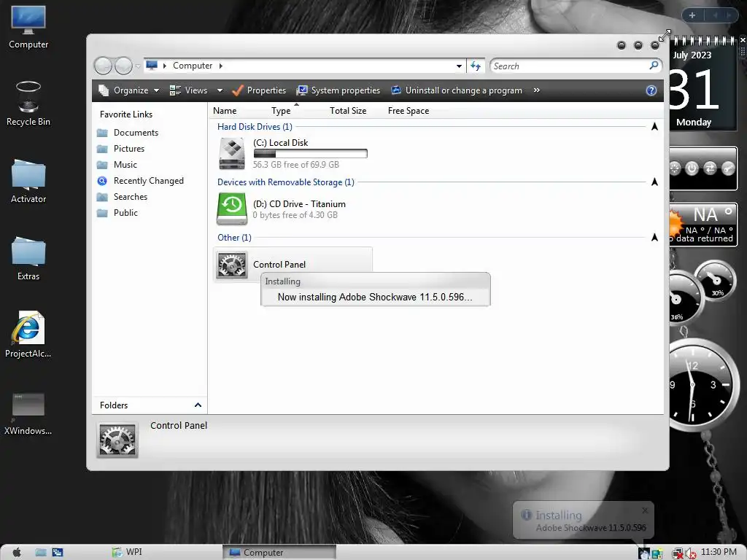Open Searches in Favorite Links
Screen dimensions: 747x560
(122, 197)
